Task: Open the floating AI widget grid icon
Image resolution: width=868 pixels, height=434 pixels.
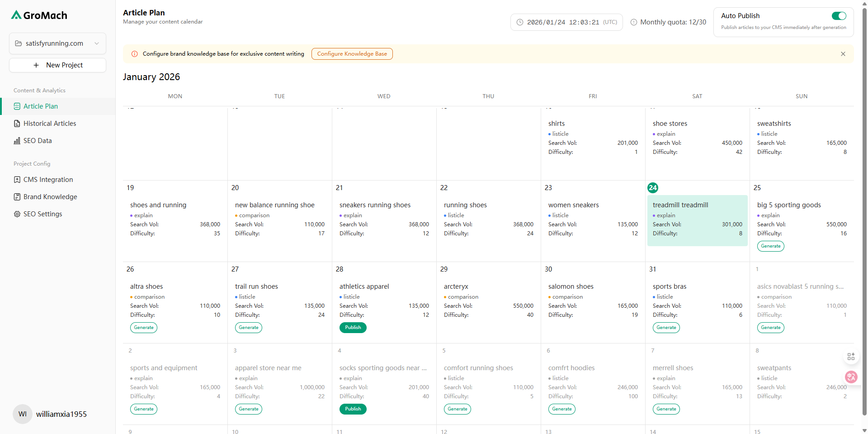Action: click(851, 357)
